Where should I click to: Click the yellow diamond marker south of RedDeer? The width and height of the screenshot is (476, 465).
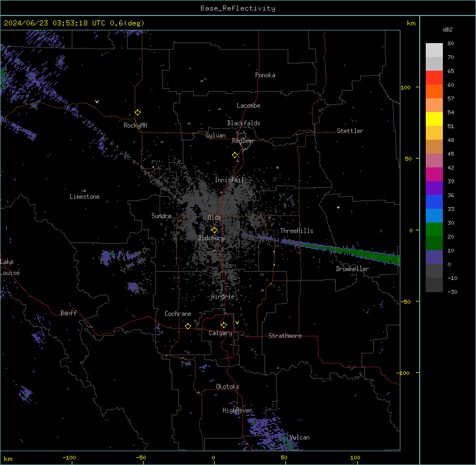coord(235,155)
